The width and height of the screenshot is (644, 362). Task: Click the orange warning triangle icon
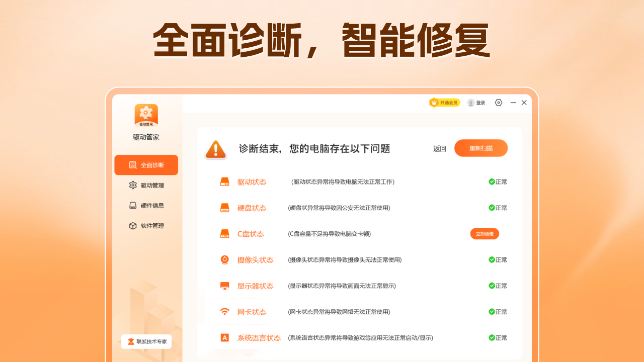click(x=216, y=150)
